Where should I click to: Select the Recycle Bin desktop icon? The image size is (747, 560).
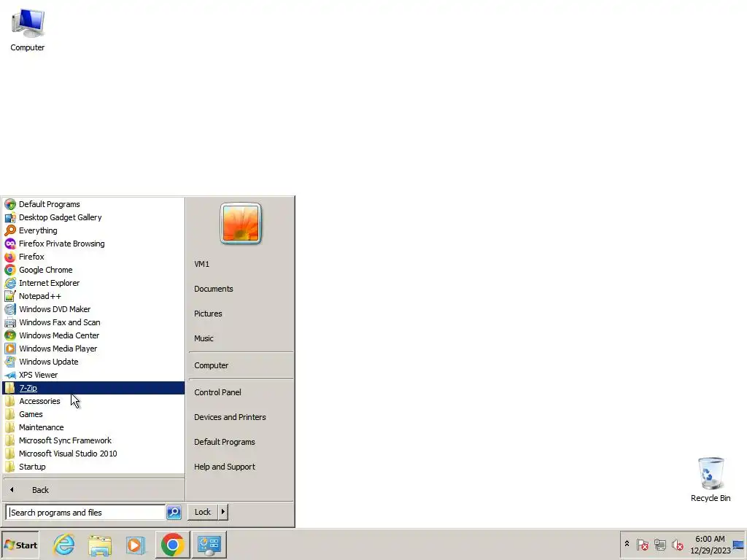click(711, 480)
